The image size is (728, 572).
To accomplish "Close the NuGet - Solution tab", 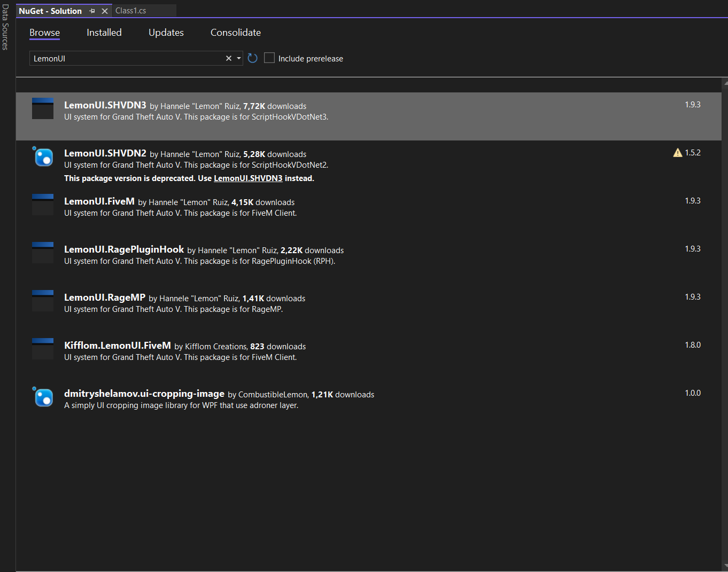I will (105, 11).
